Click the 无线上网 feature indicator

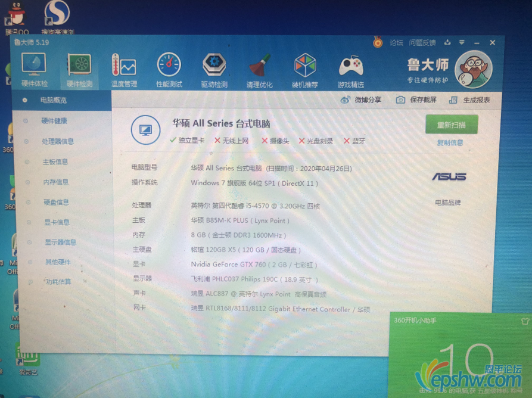pos(231,141)
